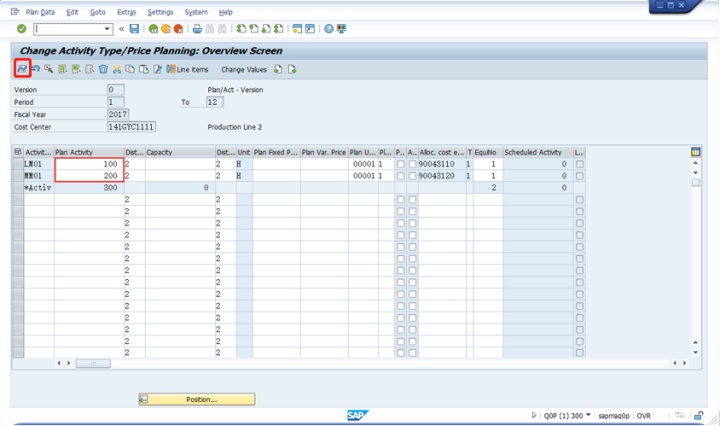Toggle P.. checkbox in the first empty row below *Activ
Screen dimensions: 720x426
400,200
